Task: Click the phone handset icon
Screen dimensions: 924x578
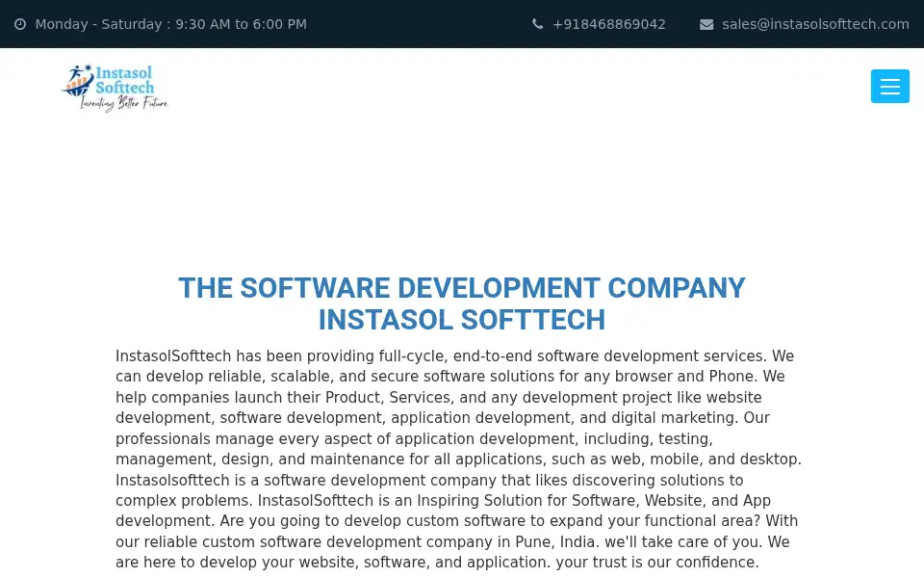Action: coord(537,24)
